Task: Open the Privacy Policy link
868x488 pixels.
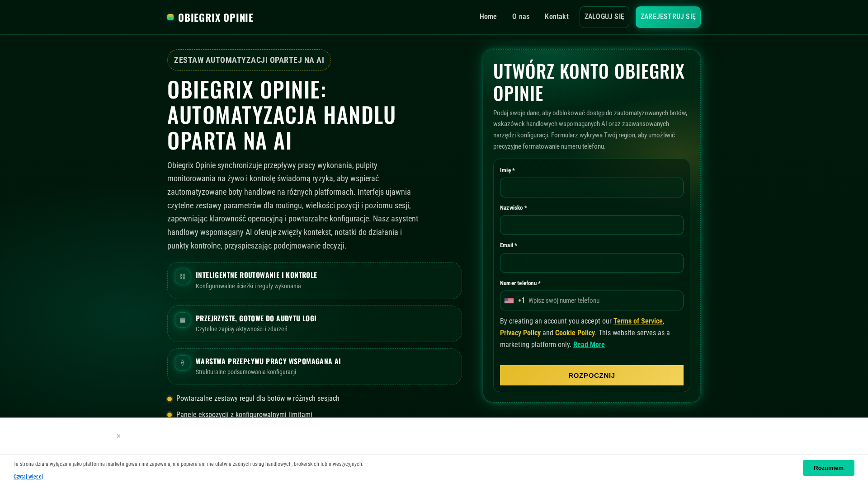Action: click(520, 333)
